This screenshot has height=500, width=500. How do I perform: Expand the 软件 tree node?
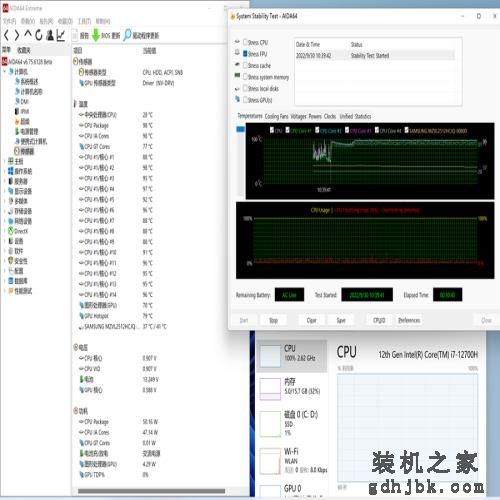(5, 251)
